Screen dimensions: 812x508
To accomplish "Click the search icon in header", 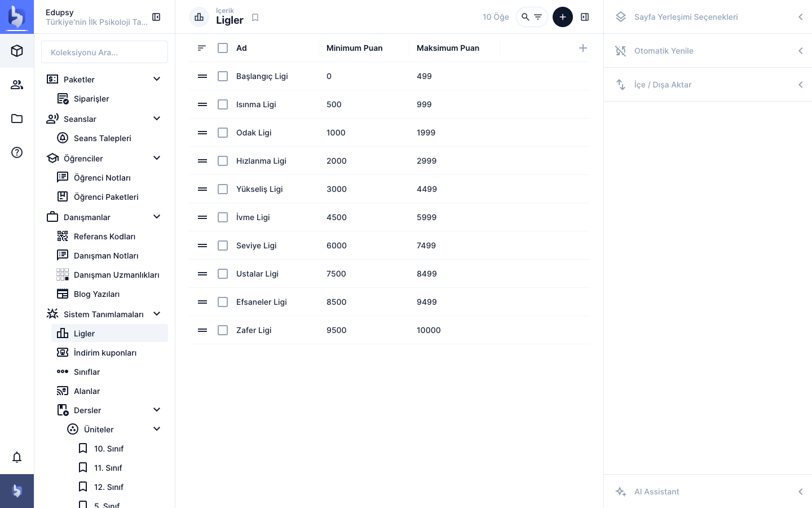I will pos(526,17).
